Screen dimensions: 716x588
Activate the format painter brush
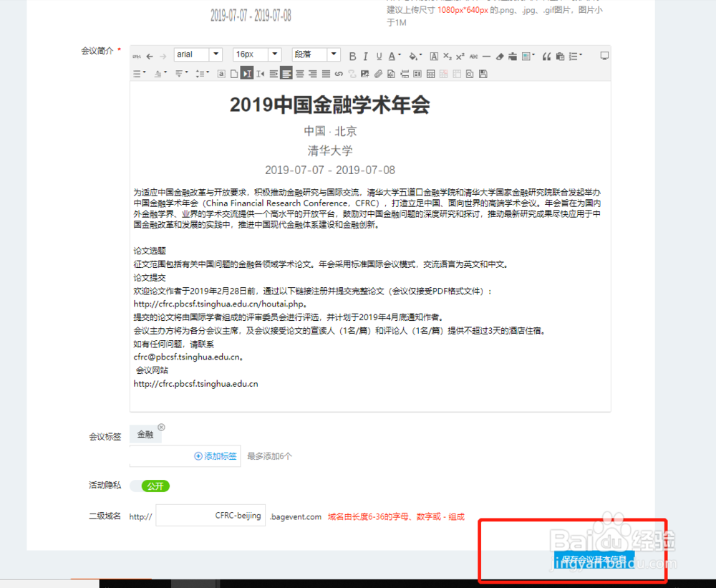(x=513, y=56)
